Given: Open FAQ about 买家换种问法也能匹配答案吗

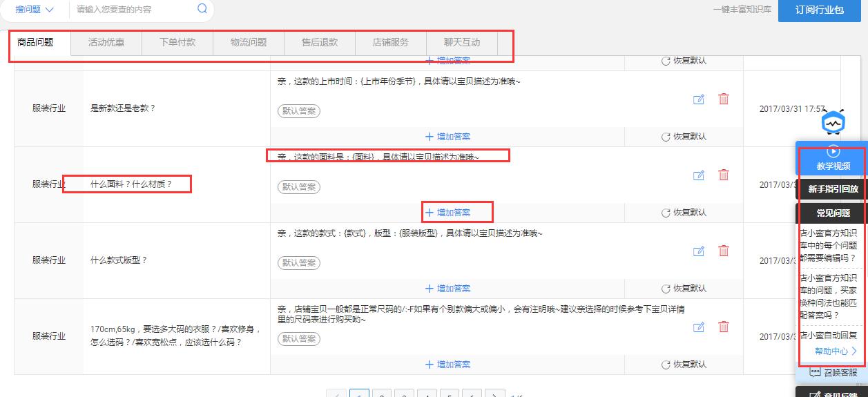Looking at the screenshot, I should [x=829, y=297].
